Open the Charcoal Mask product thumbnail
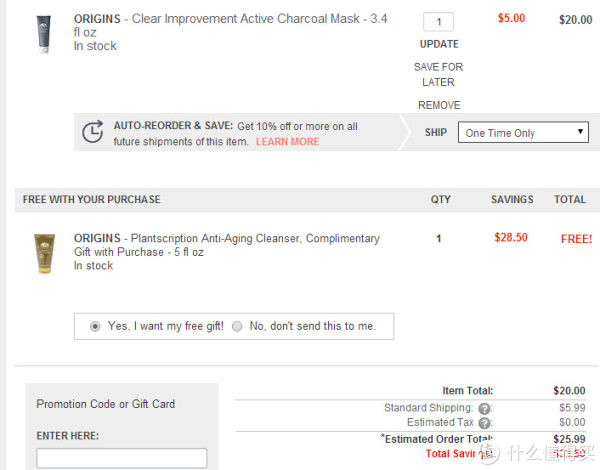This screenshot has height=470, width=600. [x=44, y=34]
